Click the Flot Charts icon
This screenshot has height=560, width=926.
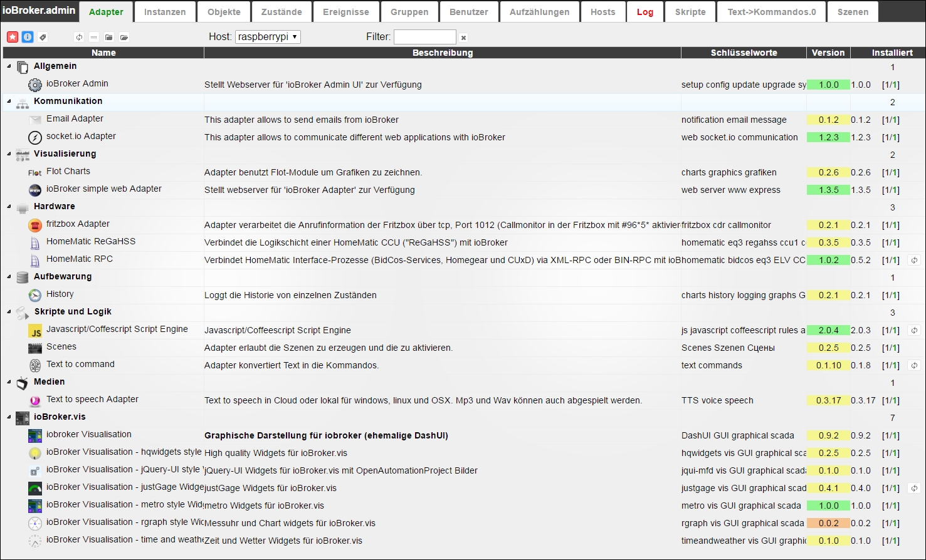(x=35, y=172)
